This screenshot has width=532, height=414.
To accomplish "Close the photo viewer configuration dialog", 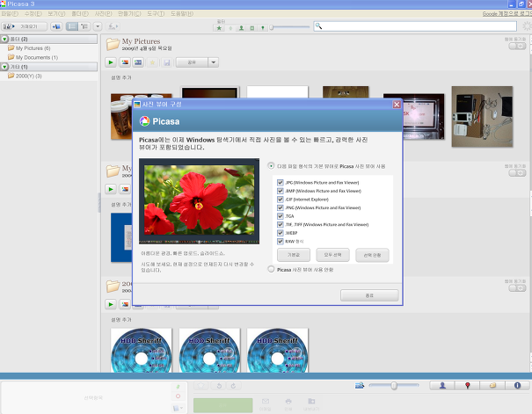I will [x=397, y=105].
